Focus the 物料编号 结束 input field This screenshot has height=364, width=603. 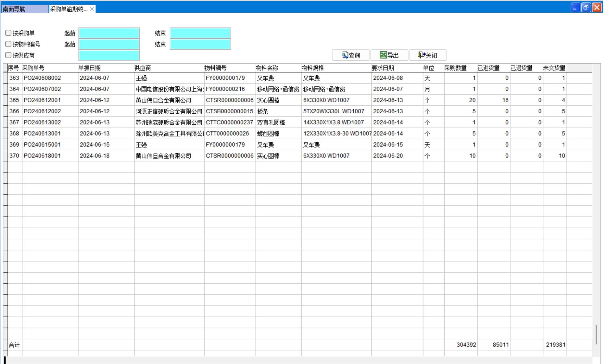200,44
